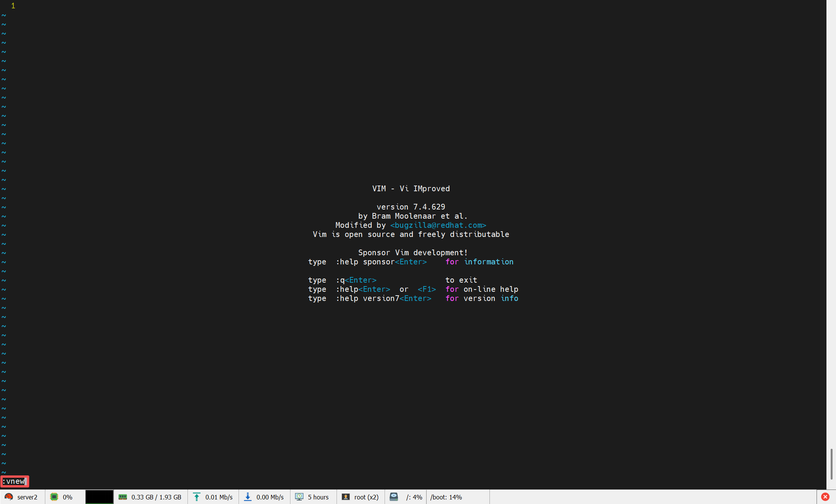Click the 'VIM - Vi IMproved' title
The width and height of the screenshot is (836, 504).
point(411,189)
